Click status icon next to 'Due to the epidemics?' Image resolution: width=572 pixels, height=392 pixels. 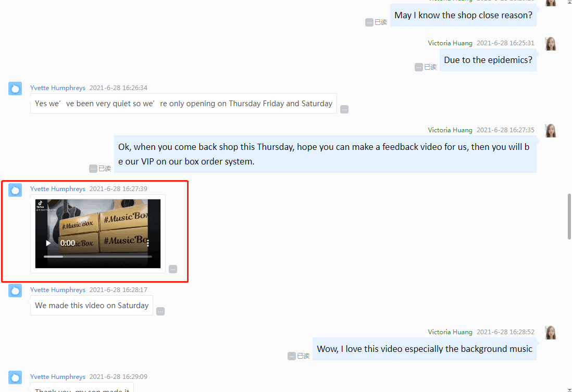(x=419, y=67)
